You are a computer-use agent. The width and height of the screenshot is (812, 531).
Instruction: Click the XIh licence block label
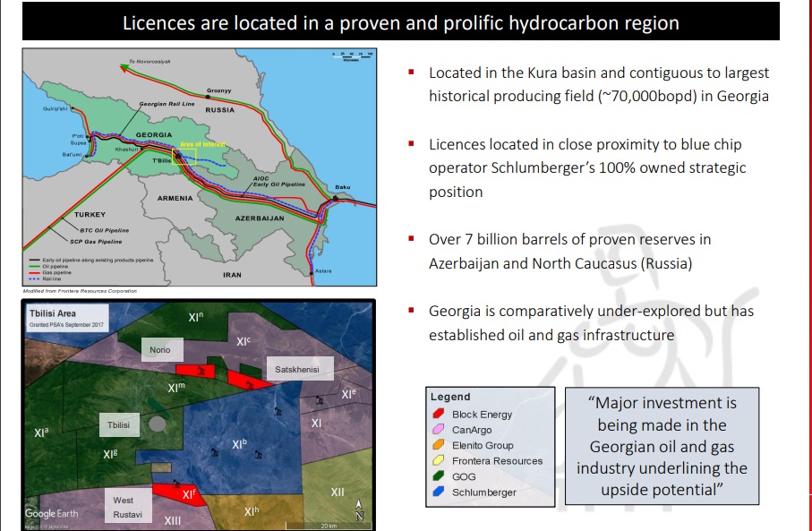coord(252,511)
